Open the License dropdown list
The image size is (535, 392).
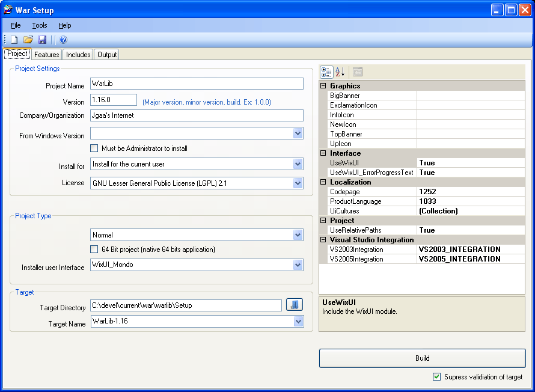coord(298,183)
